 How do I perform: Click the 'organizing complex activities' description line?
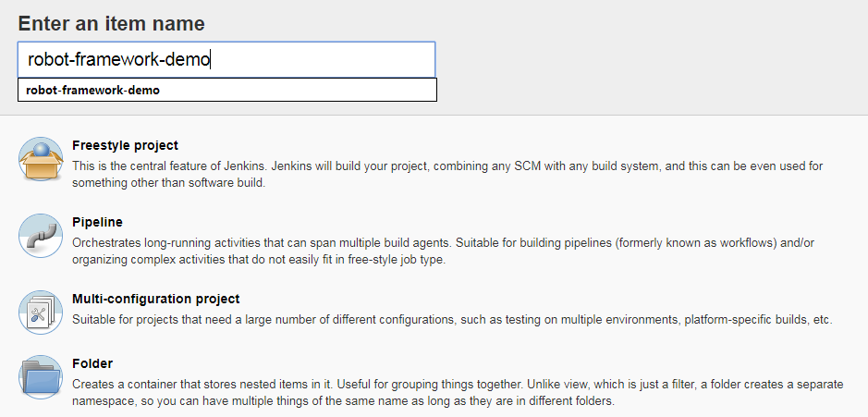tap(259, 259)
